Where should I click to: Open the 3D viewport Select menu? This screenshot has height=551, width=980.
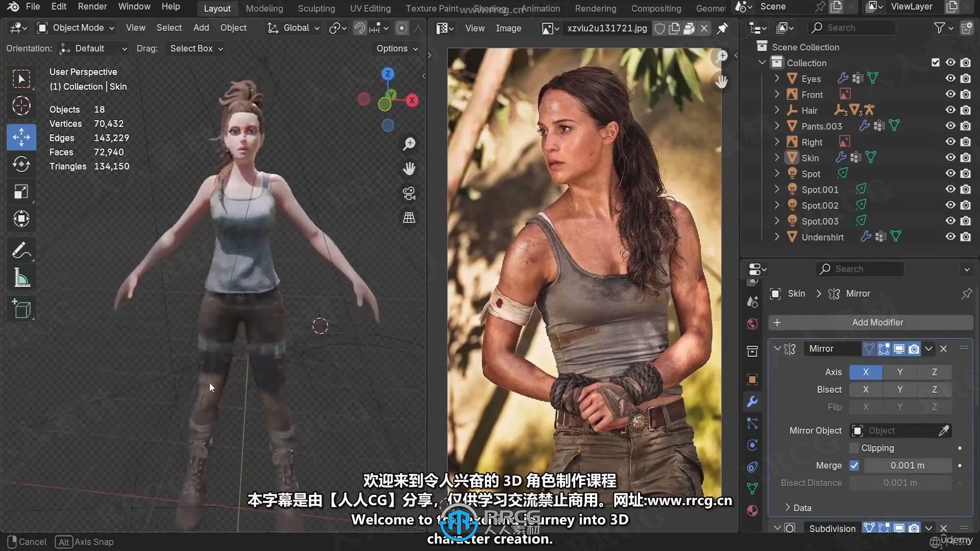click(169, 28)
